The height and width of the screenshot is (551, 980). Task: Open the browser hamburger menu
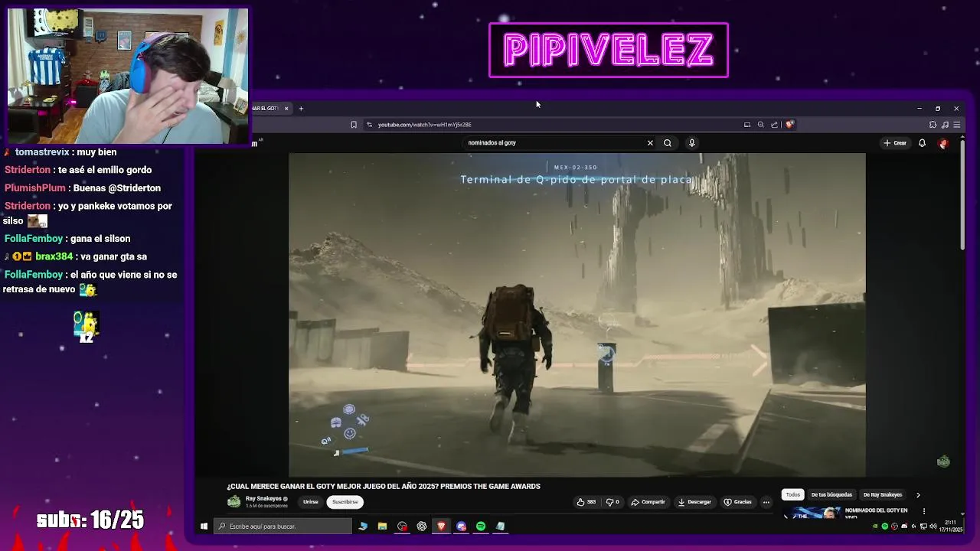(x=957, y=125)
